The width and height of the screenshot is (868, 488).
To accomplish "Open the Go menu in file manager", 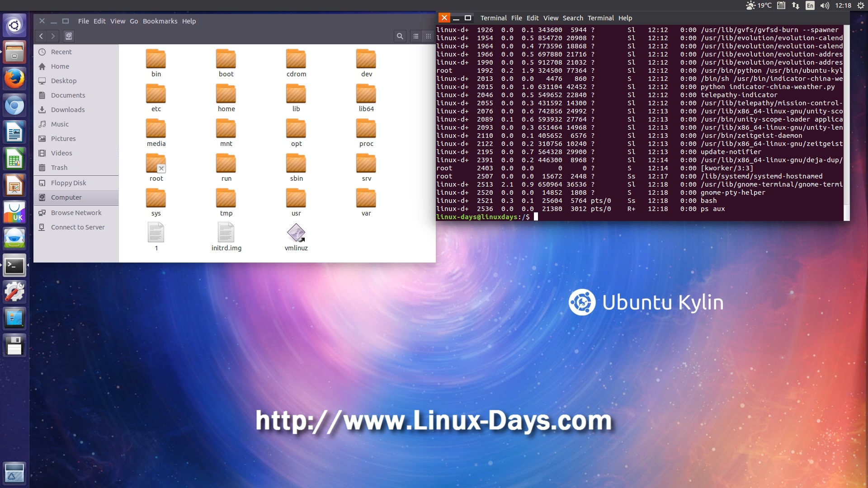I will coord(134,21).
